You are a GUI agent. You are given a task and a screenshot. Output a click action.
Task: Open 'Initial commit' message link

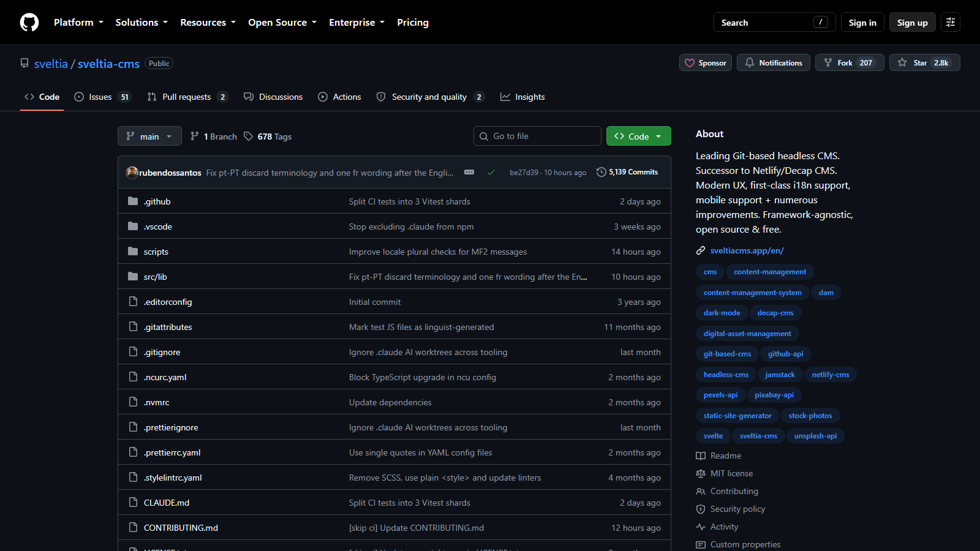[375, 302]
